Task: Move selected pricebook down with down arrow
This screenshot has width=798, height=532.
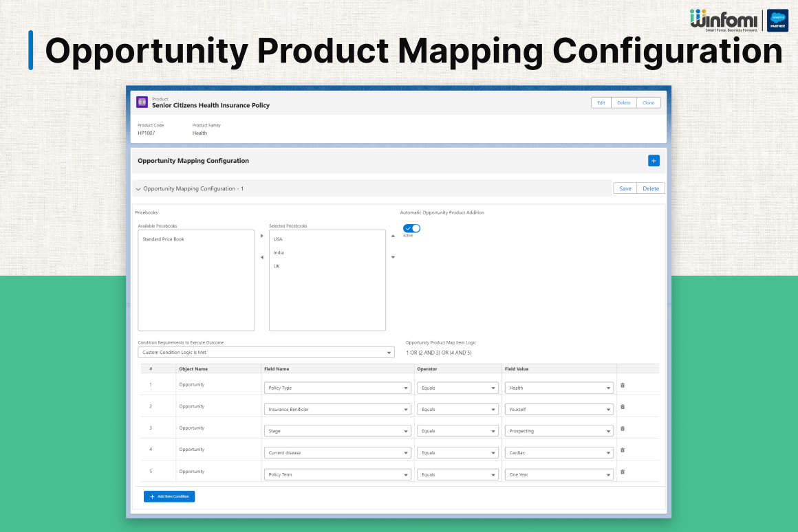Action: (x=393, y=257)
